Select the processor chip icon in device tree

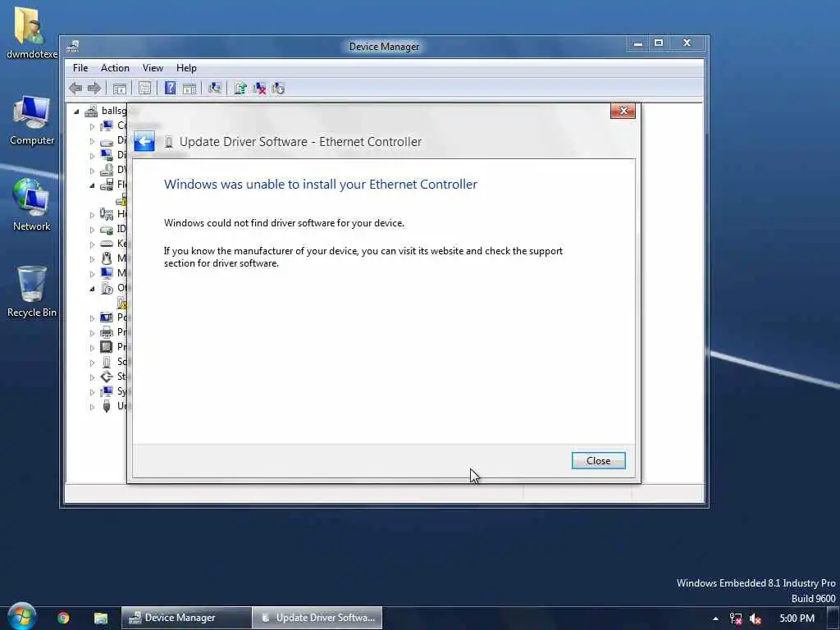pos(107,347)
